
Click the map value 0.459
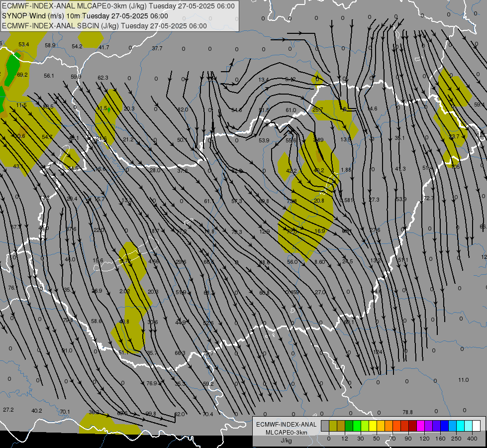pyautogui.click(x=292, y=292)
